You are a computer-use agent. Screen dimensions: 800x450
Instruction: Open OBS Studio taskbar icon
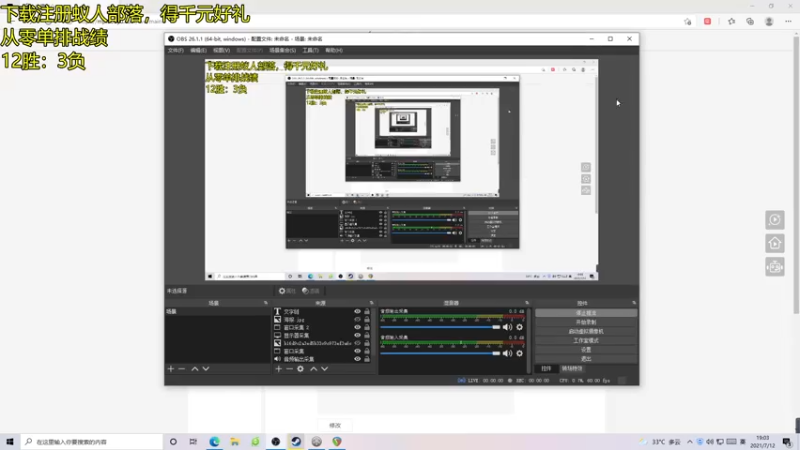[276, 441]
